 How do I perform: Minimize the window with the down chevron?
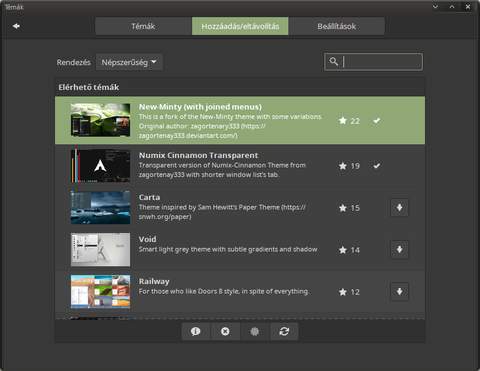tap(435, 7)
